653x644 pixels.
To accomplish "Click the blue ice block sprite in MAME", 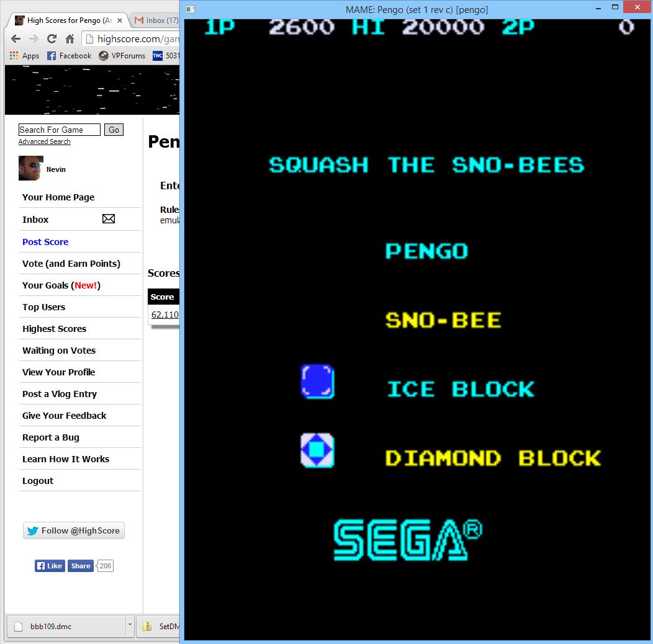I will [318, 382].
